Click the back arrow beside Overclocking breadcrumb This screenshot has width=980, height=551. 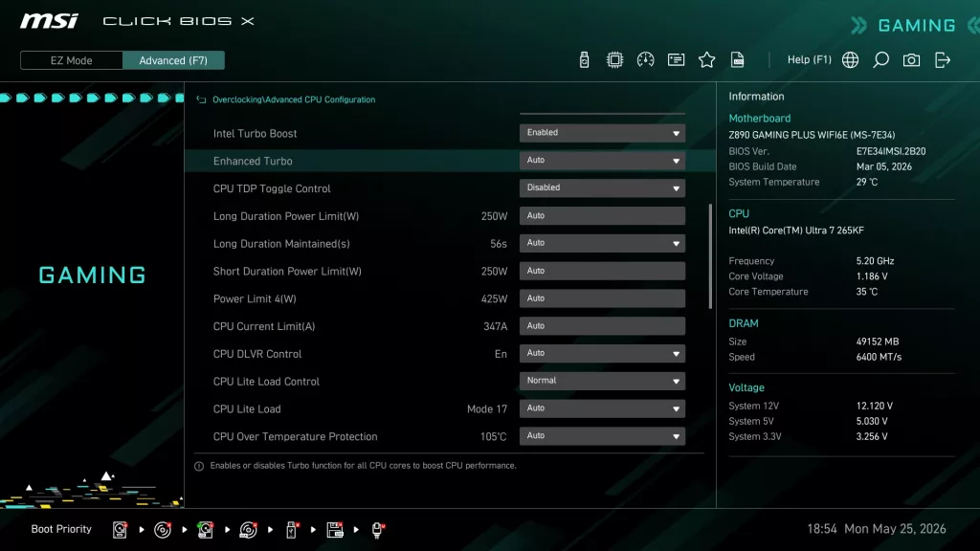[201, 99]
